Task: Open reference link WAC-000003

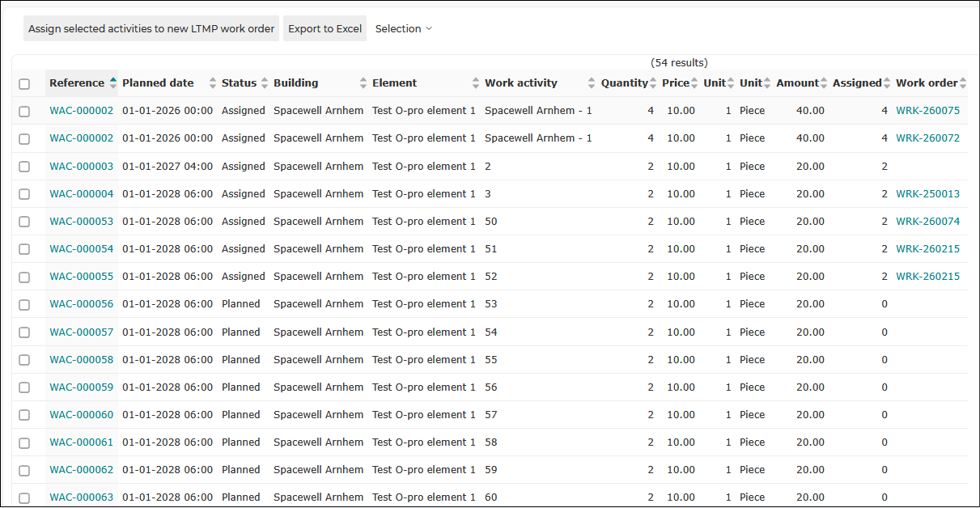Action: click(x=82, y=167)
